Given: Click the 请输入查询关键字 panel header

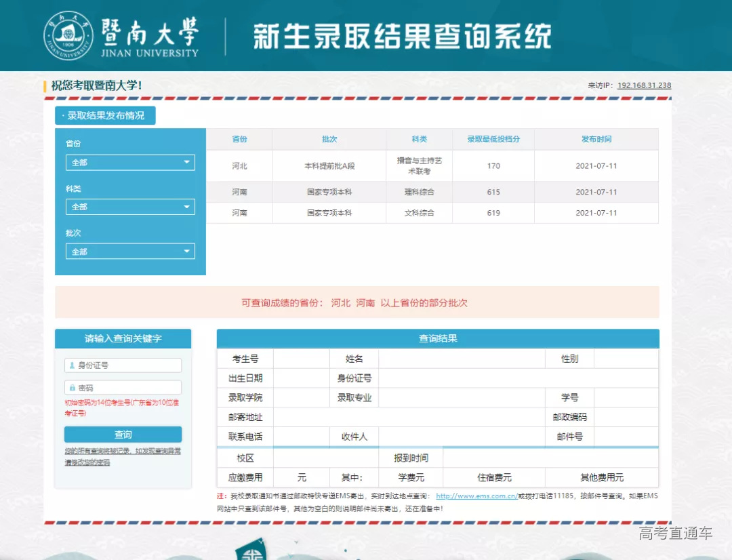Looking at the screenshot, I should pos(123,338).
